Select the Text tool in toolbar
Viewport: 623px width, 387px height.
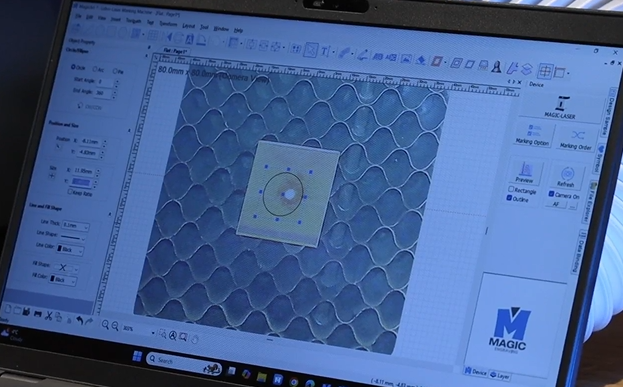[325, 52]
